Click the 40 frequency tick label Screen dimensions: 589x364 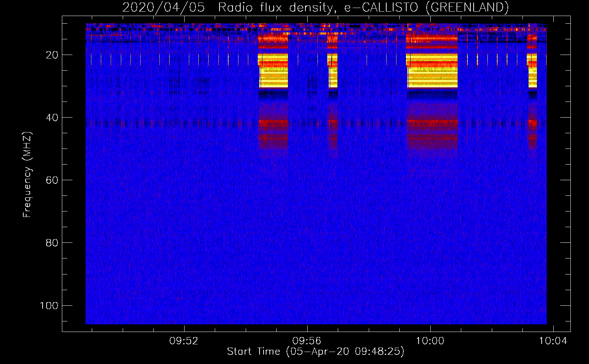[x=52, y=118]
